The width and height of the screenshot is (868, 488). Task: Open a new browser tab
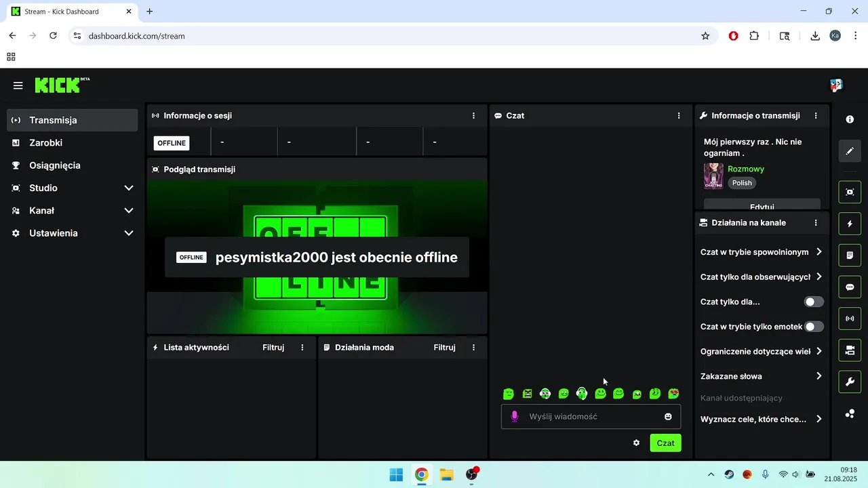pos(150,12)
